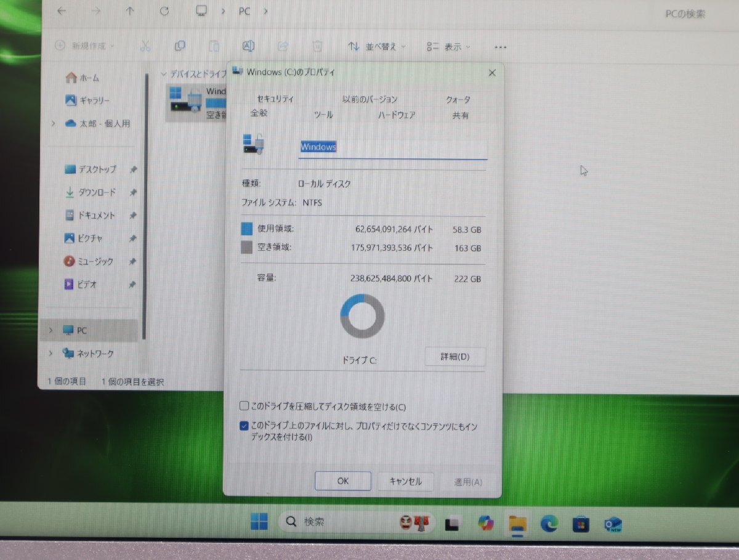This screenshot has height=560, width=739.
Task: Click the Copy icon in toolbar
Action: [180, 46]
